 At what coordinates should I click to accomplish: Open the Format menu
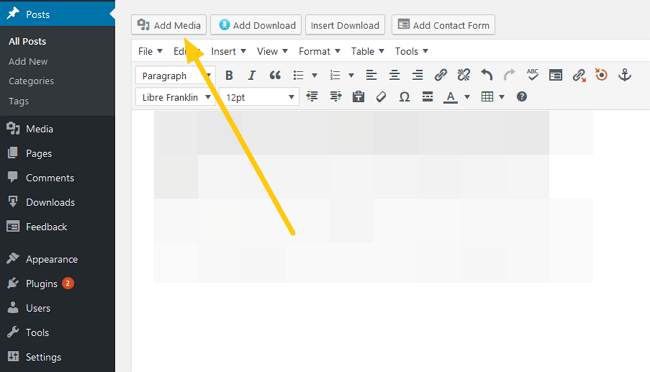coord(319,51)
